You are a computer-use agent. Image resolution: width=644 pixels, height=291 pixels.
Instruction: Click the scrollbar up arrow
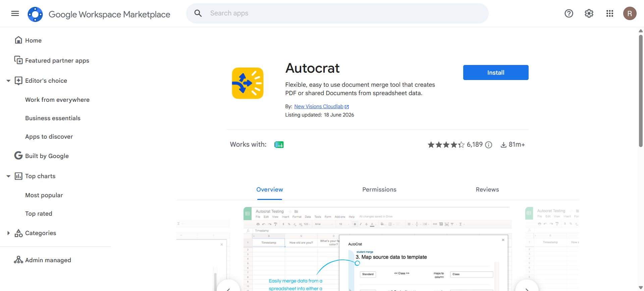point(641,31)
